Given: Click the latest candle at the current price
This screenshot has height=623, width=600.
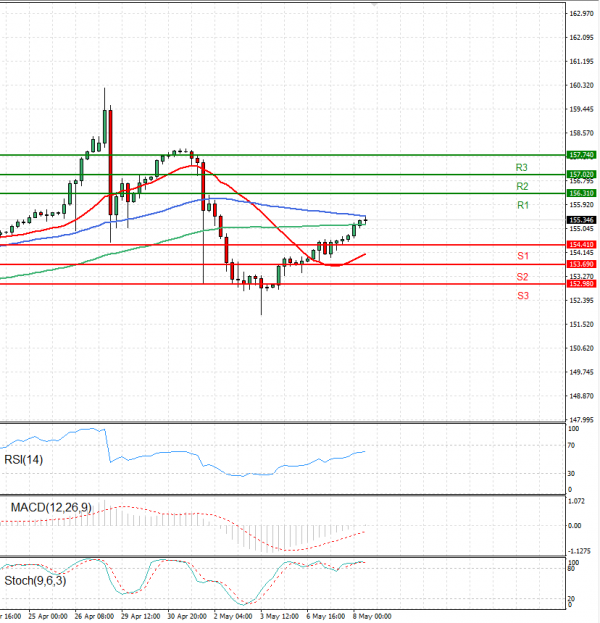Looking at the screenshot, I should [x=365, y=220].
